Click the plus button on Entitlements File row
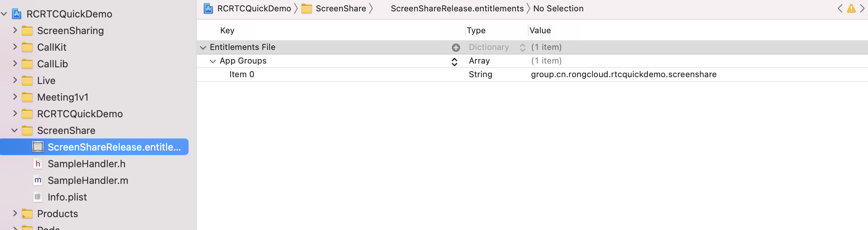The height and width of the screenshot is (230, 868). click(456, 47)
